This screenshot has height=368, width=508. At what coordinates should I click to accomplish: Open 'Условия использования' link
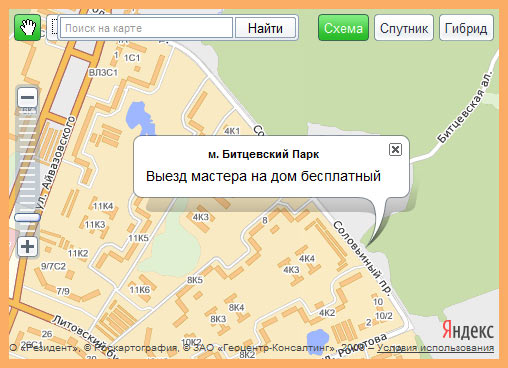(435, 348)
